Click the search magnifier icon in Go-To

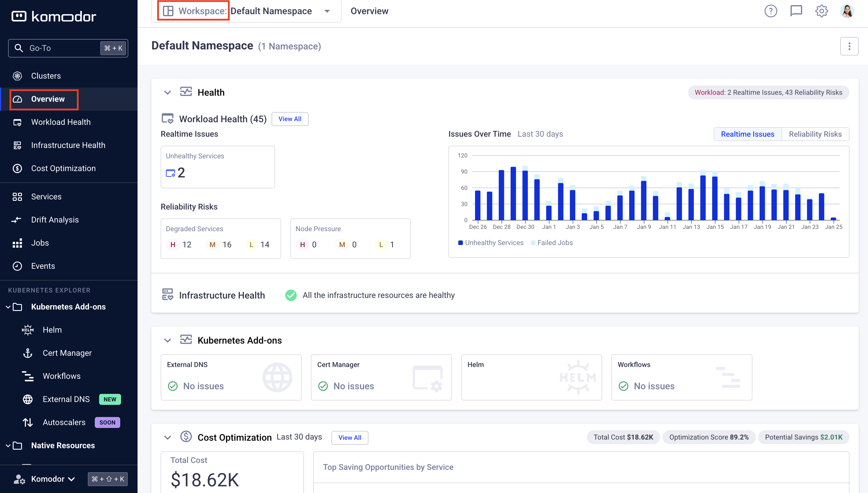point(19,48)
